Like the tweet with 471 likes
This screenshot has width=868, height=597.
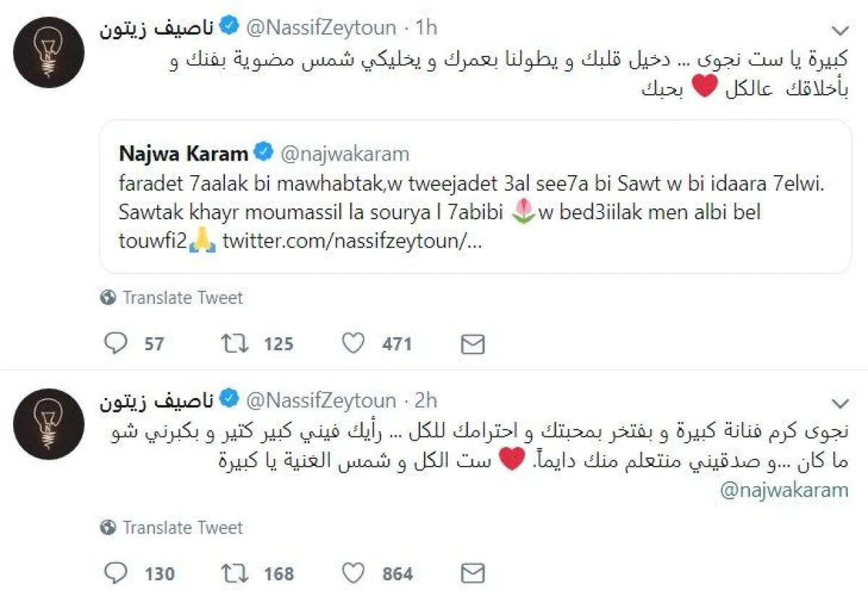[353, 344]
